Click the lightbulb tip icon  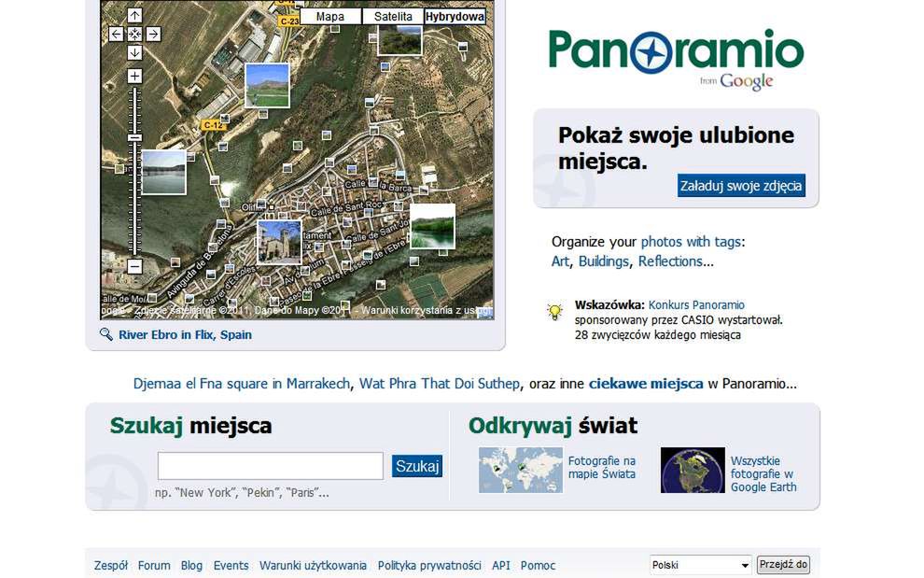tap(554, 312)
